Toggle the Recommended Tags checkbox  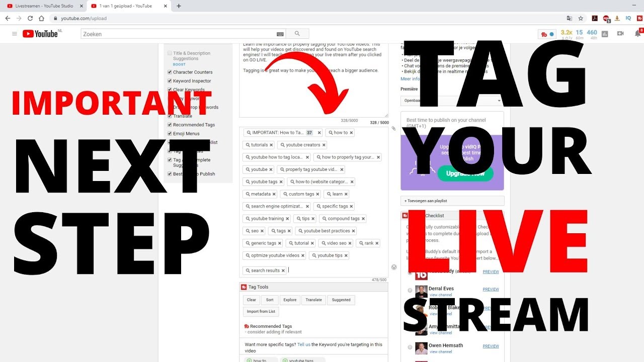click(x=170, y=125)
